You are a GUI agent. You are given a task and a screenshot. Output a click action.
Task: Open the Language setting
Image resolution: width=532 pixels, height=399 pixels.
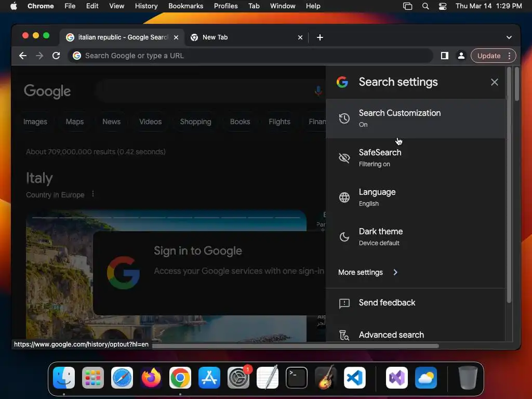416,197
